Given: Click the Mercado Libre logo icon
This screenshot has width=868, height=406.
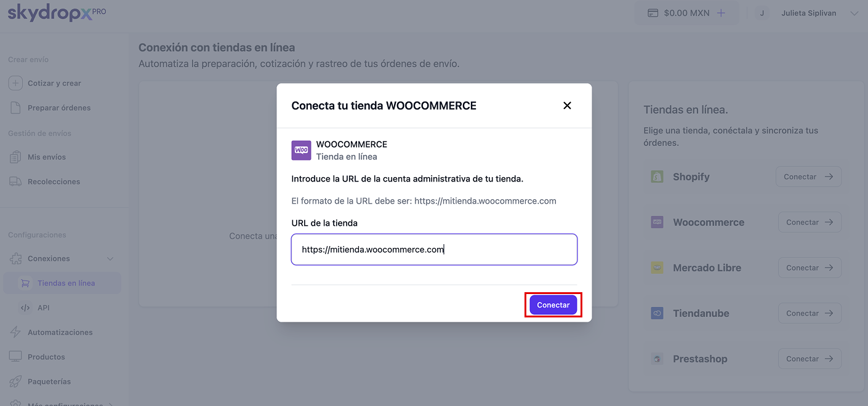Looking at the screenshot, I should click(x=657, y=268).
